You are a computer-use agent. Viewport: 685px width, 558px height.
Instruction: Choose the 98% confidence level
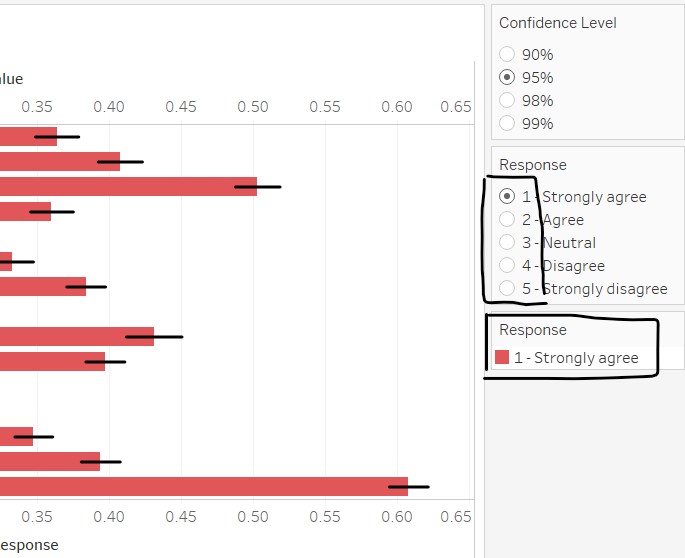(x=507, y=100)
